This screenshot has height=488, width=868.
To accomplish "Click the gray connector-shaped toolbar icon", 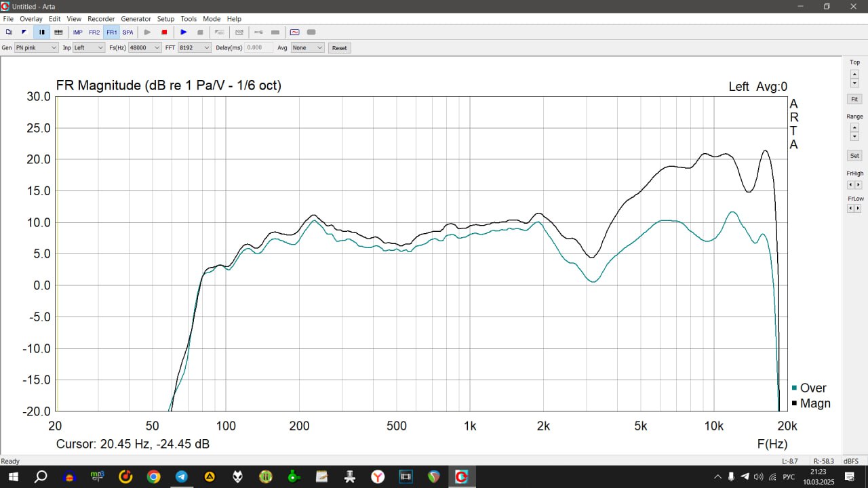I will [x=258, y=32].
